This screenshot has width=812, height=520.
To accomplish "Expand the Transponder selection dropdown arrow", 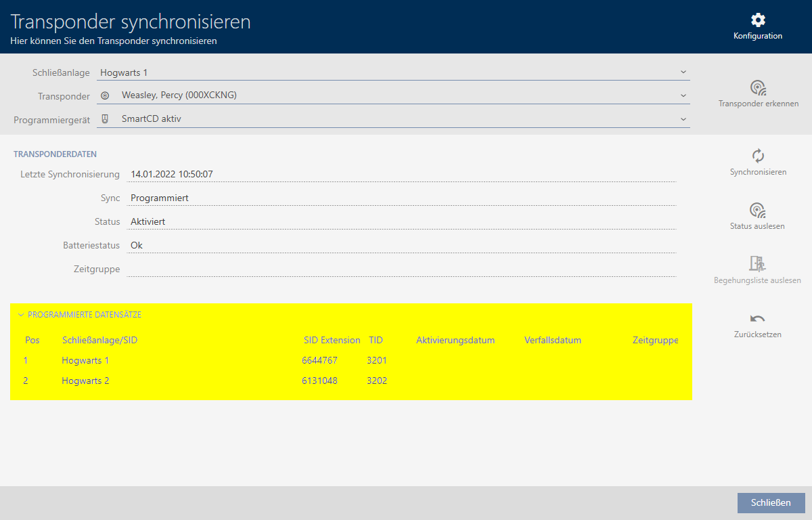I will (x=683, y=95).
